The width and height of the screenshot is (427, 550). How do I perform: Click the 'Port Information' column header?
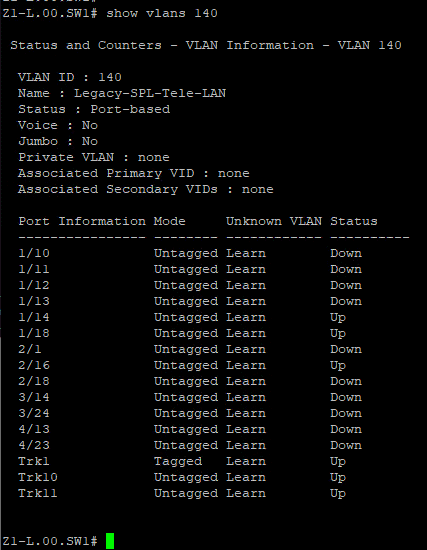pyautogui.click(x=82, y=221)
